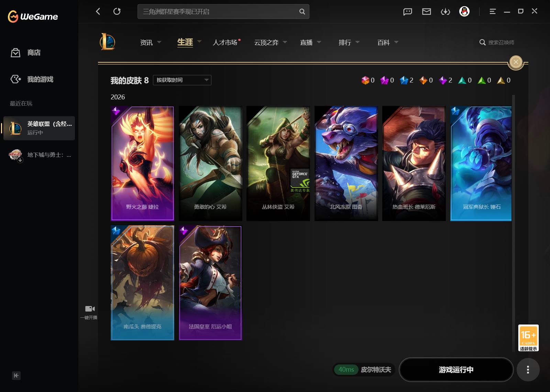Open the 商店 store icon in the sidebar
550x392 pixels.
(15, 53)
